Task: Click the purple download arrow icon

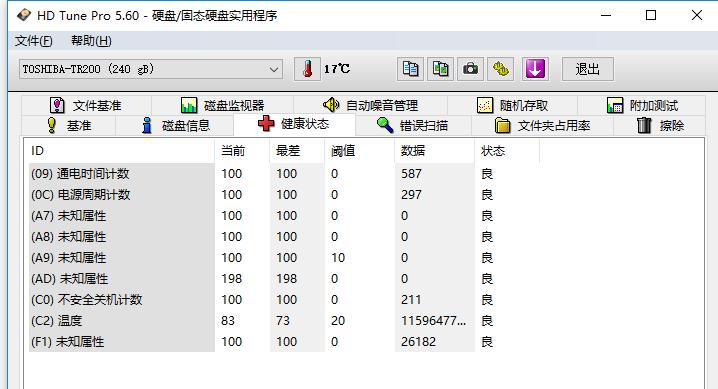Action: tap(535, 69)
